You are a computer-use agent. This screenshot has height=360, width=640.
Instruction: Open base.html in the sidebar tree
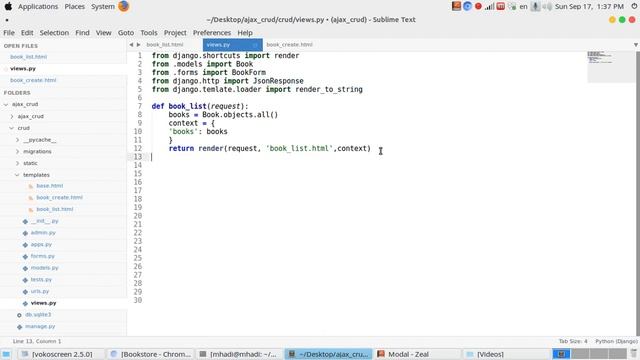pyautogui.click(x=49, y=186)
